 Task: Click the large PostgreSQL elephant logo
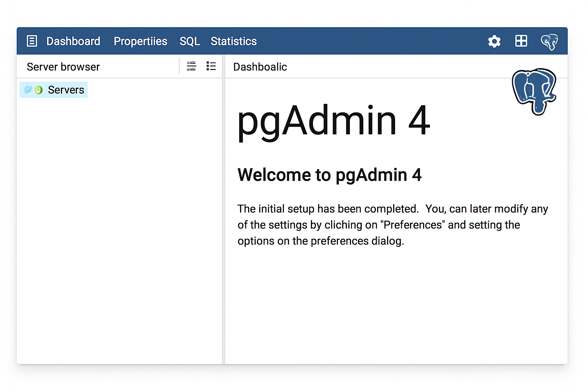pyautogui.click(x=534, y=91)
